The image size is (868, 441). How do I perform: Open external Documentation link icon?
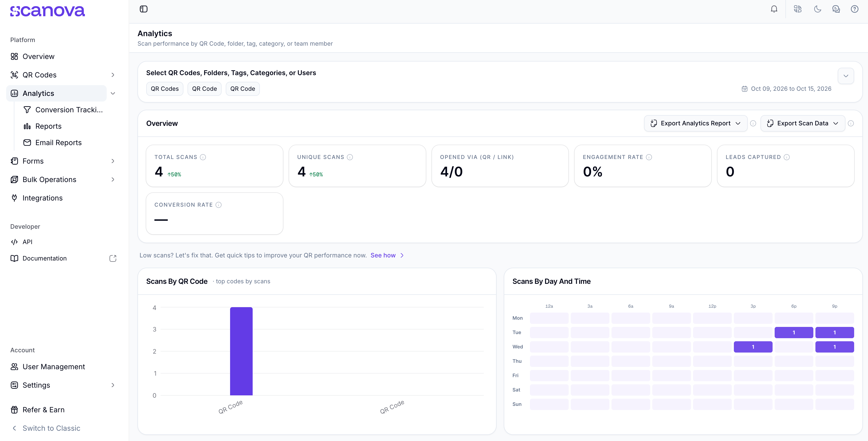pos(113,258)
